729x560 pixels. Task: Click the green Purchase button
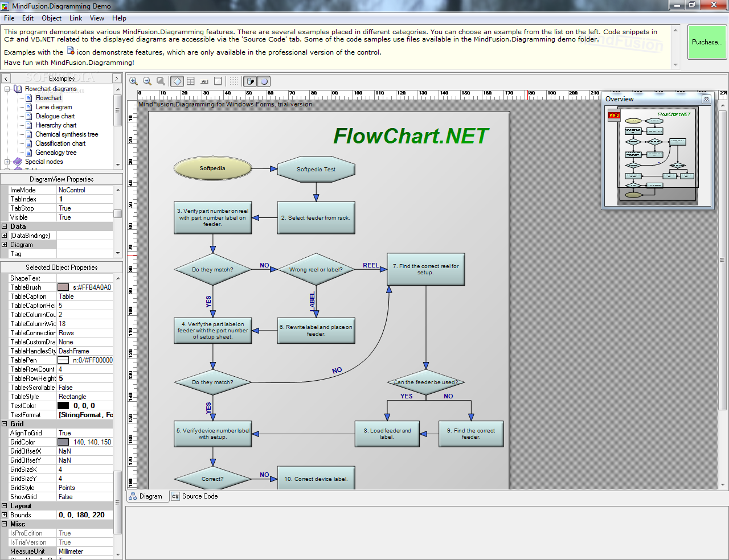point(707,42)
